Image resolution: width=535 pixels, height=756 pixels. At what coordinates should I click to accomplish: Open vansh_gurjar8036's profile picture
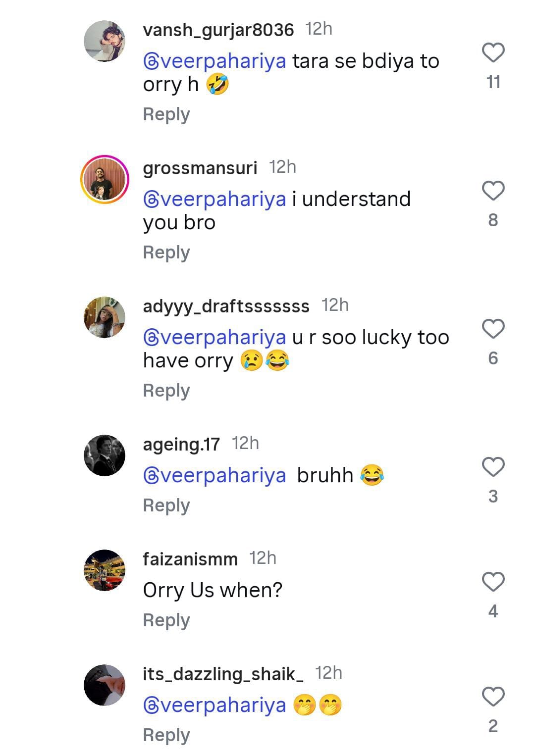105,41
